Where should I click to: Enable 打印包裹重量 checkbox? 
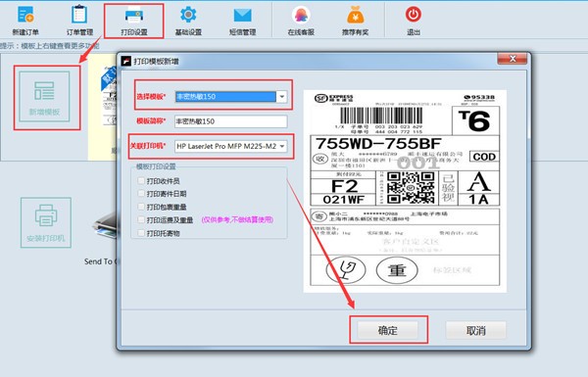pyautogui.click(x=141, y=207)
